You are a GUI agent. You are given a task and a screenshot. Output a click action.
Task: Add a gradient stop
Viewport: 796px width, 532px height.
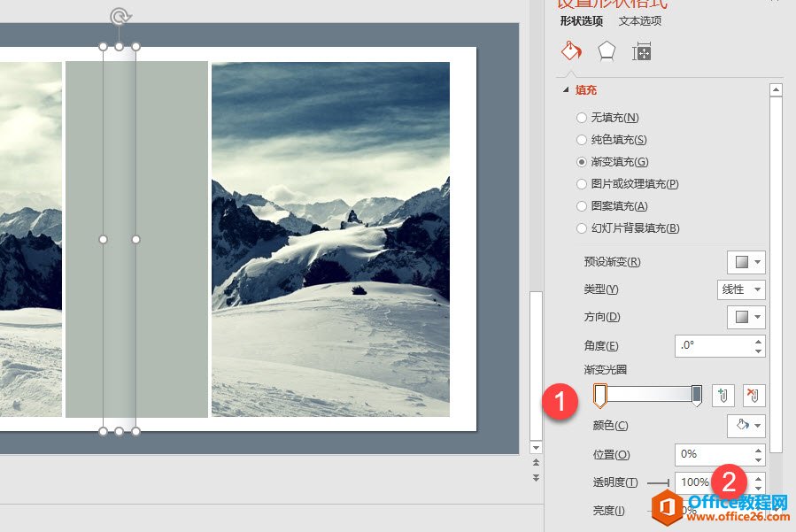pos(723,395)
